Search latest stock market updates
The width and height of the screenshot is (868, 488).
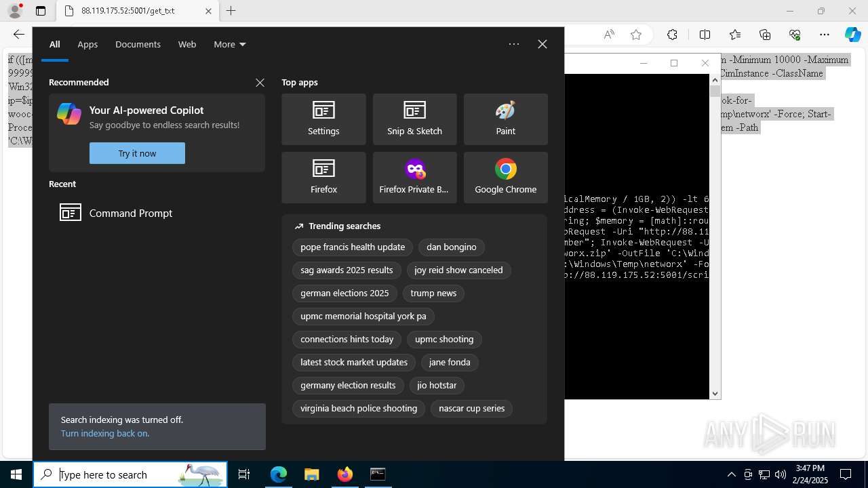coord(354,362)
